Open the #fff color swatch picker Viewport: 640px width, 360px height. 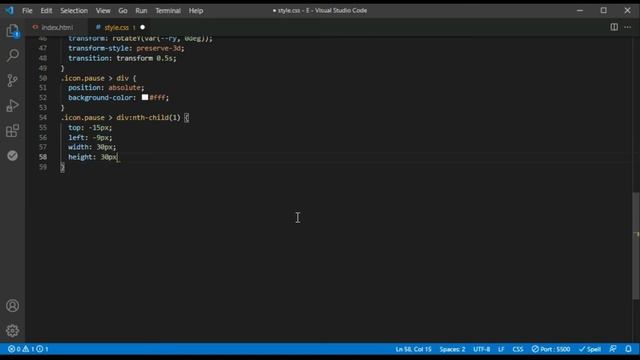click(x=145, y=98)
